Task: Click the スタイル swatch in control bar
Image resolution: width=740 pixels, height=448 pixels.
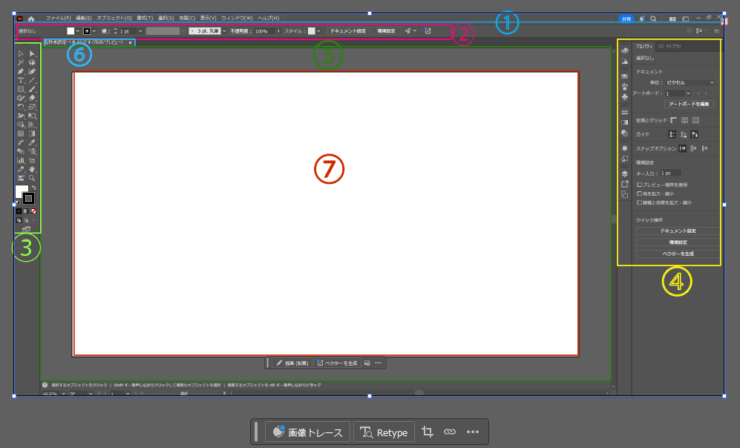Action: coord(311,31)
